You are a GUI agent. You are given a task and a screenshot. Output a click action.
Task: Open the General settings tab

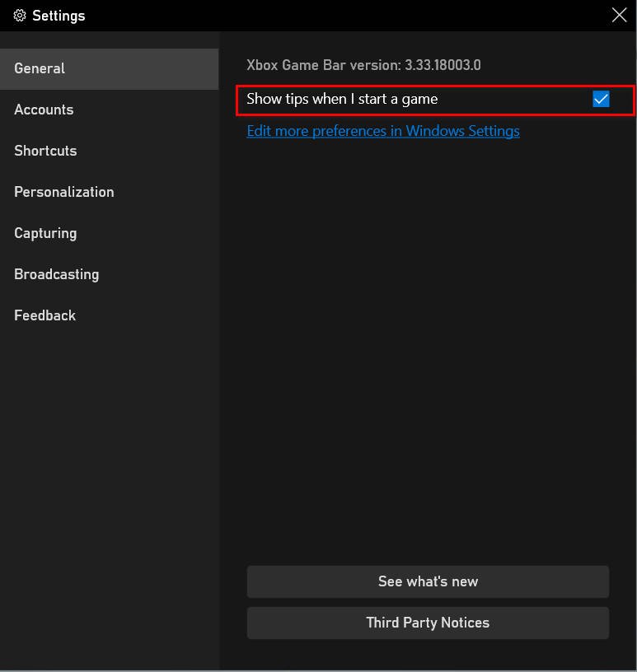(x=110, y=68)
